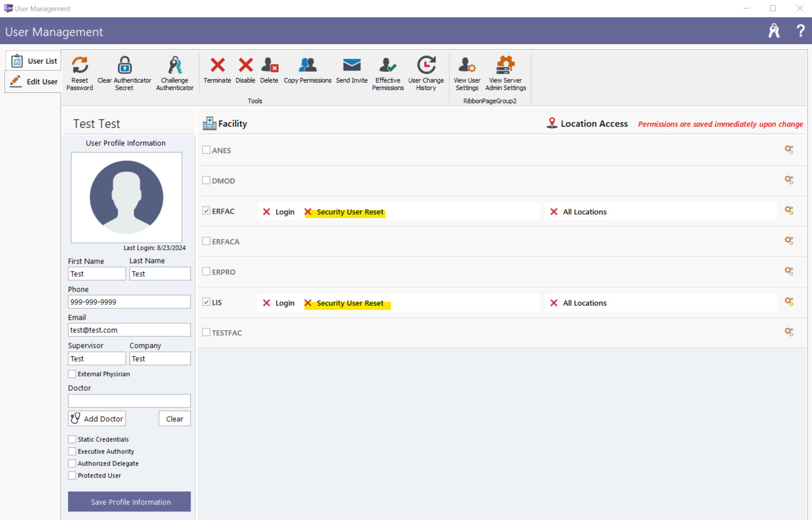Remove Login permission for ERFAC

266,212
